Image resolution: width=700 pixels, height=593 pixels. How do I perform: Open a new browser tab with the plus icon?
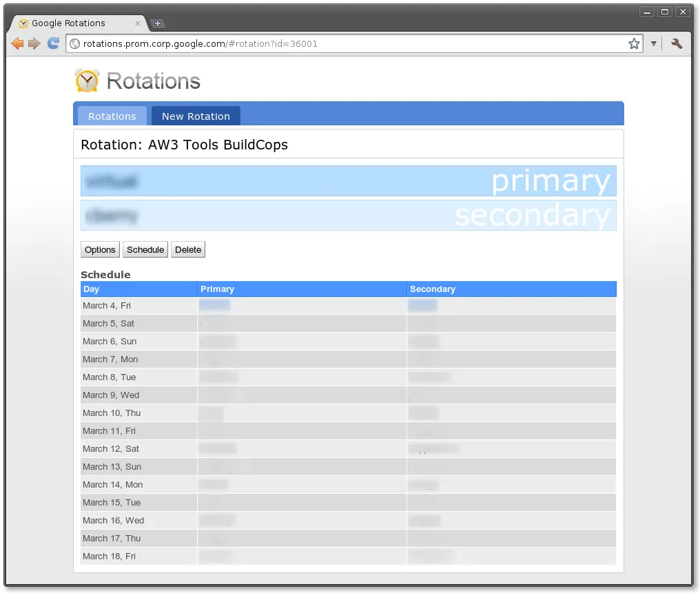(158, 23)
